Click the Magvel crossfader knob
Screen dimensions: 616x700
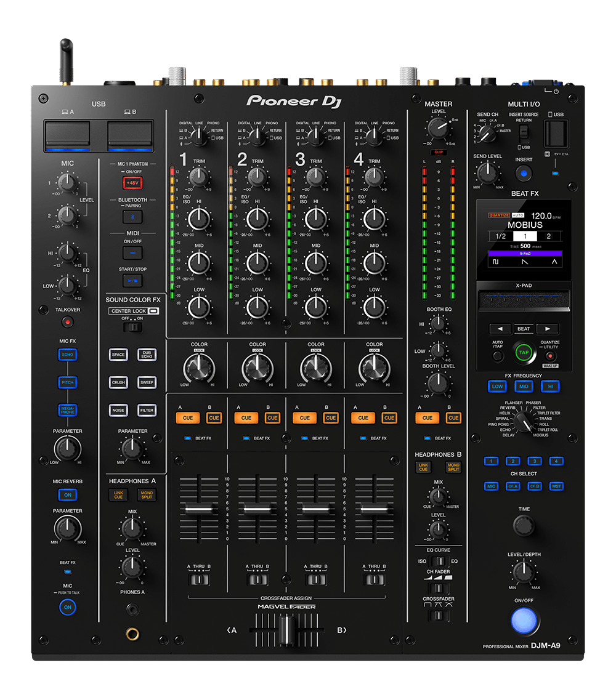click(286, 630)
